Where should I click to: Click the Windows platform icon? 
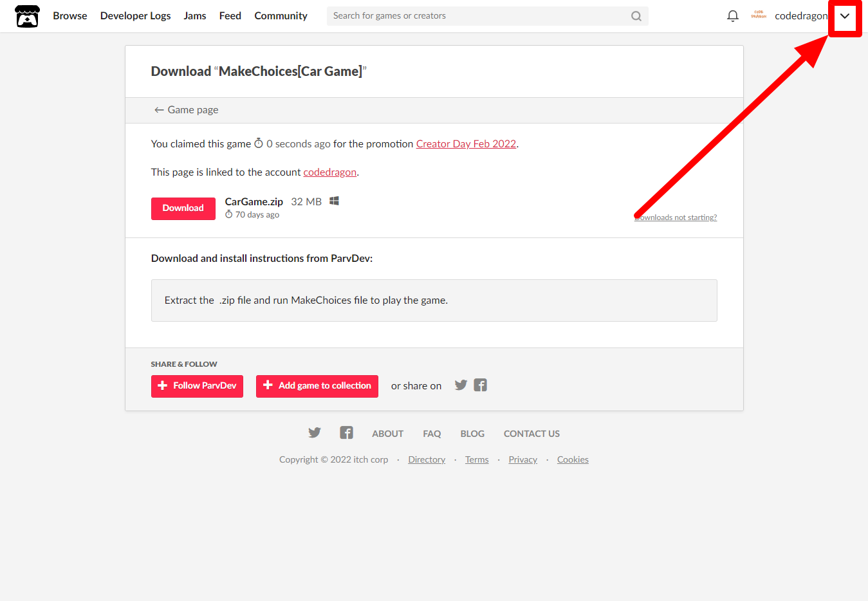tap(334, 201)
